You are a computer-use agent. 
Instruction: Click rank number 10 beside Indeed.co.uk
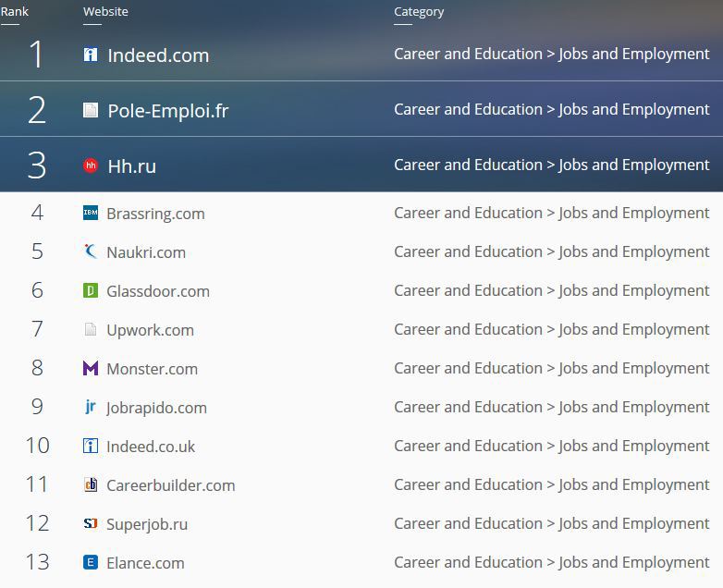pos(37,446)
